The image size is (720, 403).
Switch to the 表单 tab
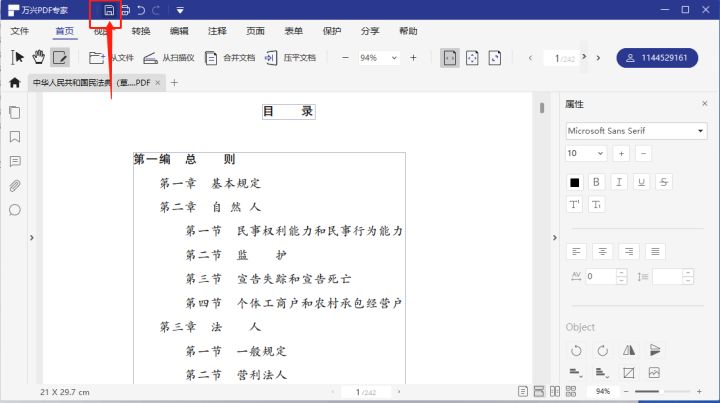pos(293,31)
